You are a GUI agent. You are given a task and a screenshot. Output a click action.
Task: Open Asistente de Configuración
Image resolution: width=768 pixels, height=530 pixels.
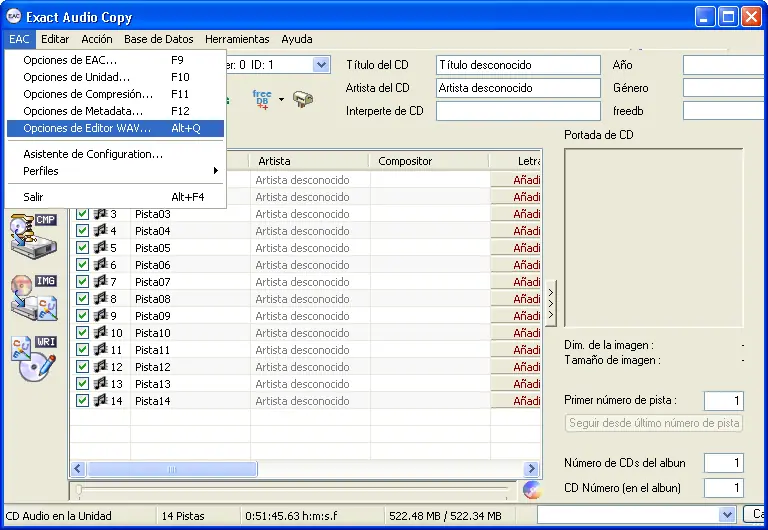pos(115,154)
